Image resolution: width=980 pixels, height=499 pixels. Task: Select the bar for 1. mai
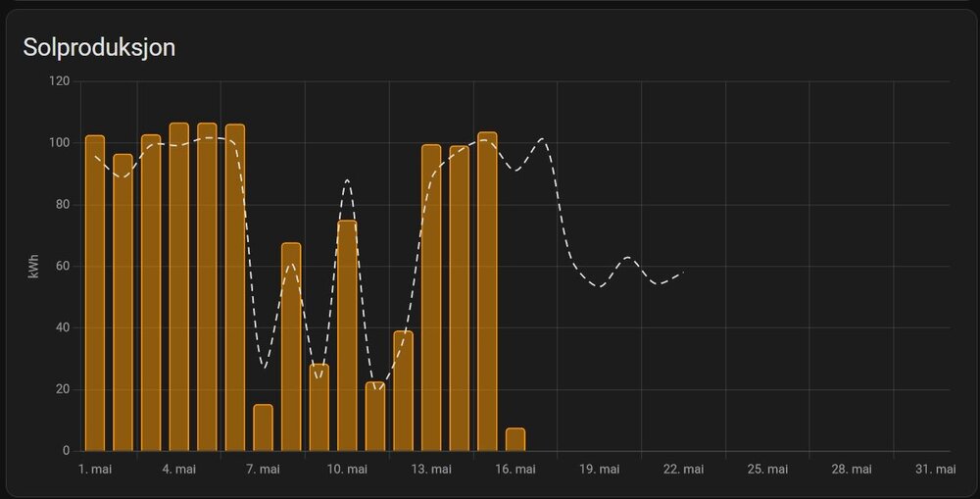(95, 294)
